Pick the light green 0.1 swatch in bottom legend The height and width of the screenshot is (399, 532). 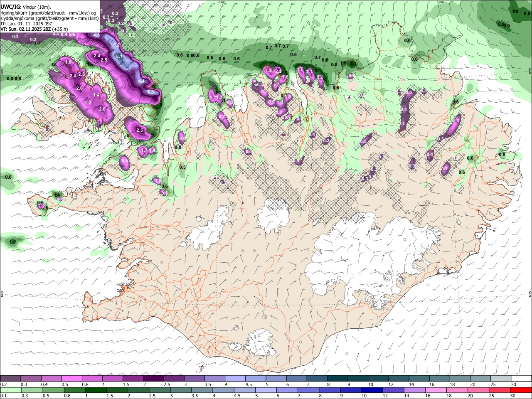pos(10,390)
